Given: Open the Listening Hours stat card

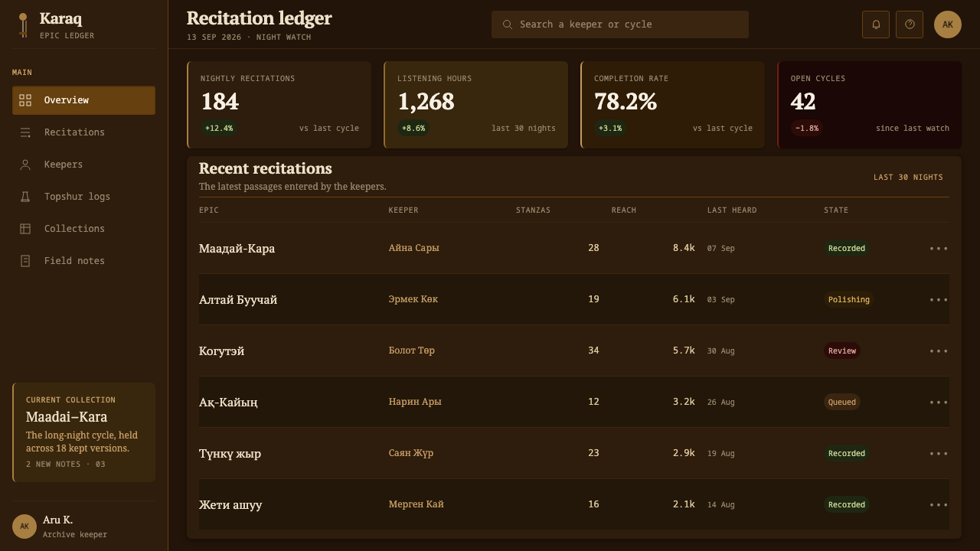Looking at the screenshot, I should coord(475,105).
